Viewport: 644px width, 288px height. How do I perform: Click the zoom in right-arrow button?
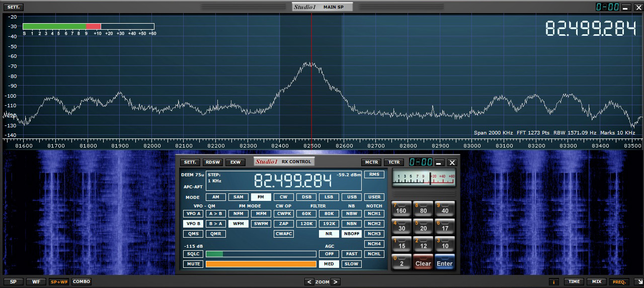tap(336, 282)
